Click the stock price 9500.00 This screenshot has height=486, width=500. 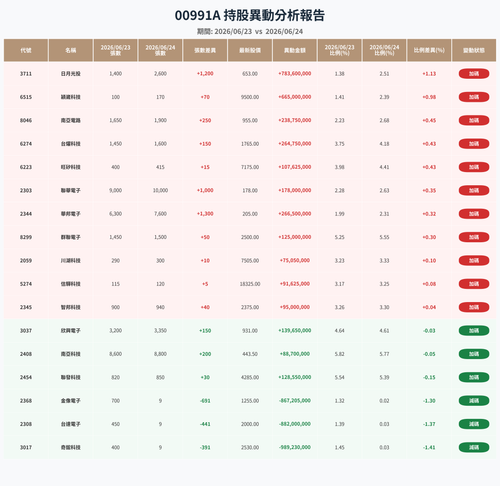250,97
